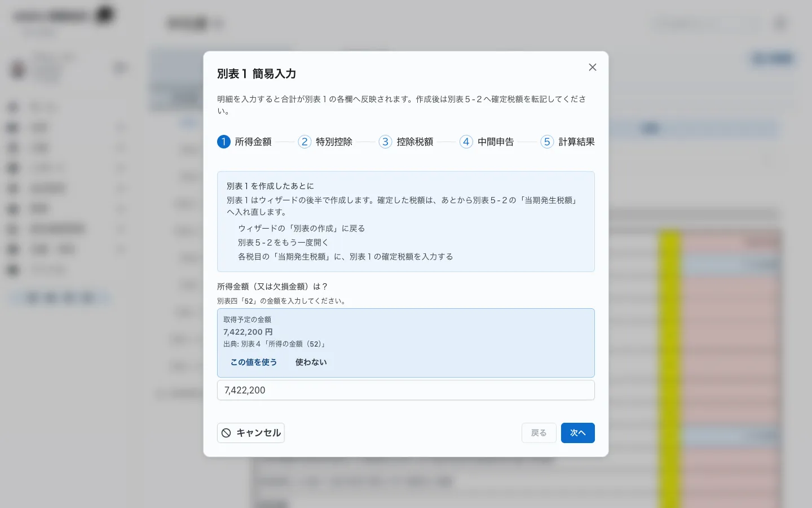The image size is (812, 508).
Task: Click the 所得金額(又は欠損金額)は? question label
Action: [273, 287]
